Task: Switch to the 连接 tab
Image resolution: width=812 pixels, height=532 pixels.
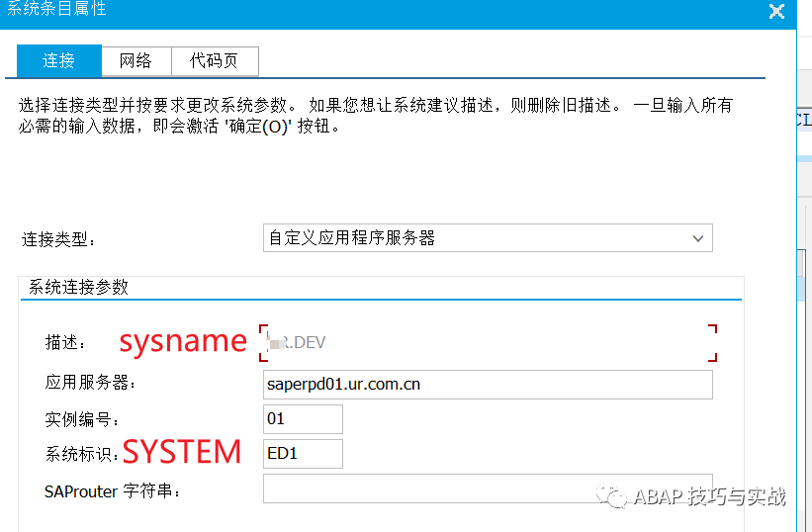Action: coord(59,60)
